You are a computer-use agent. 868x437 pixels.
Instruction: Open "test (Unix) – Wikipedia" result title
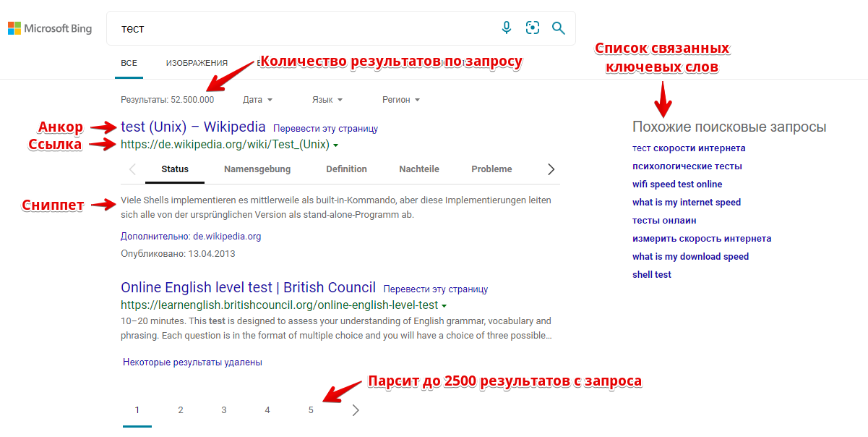(x=193, y=127)
